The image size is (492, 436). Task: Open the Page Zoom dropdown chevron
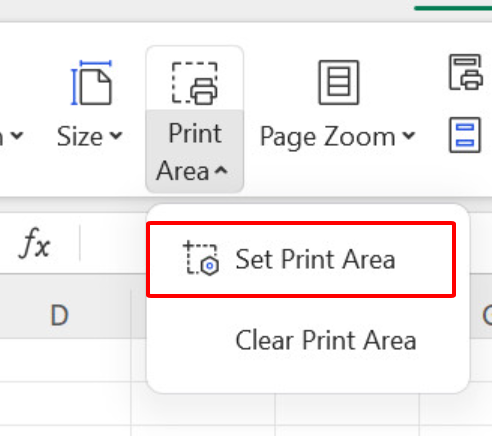click(409, 136)
